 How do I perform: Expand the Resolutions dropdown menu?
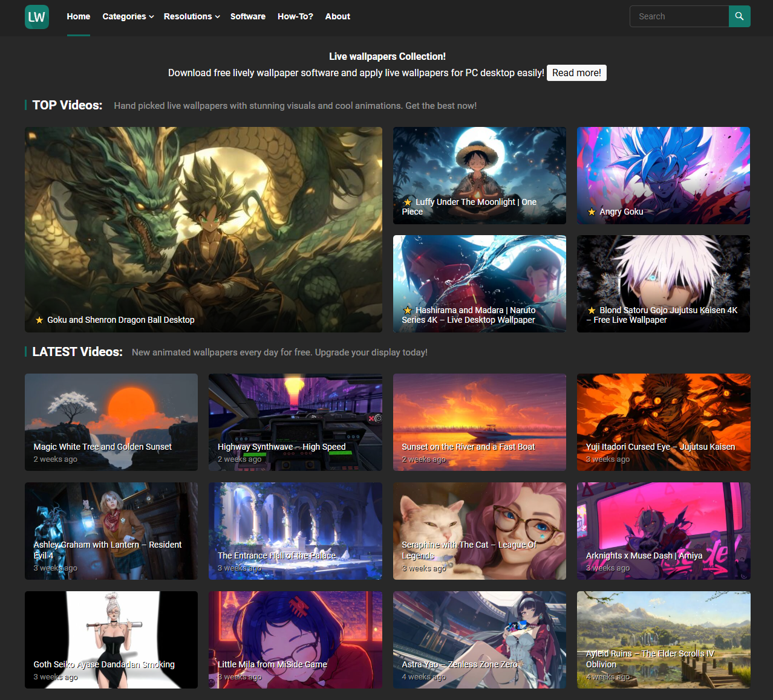click(x=192, y=16)
